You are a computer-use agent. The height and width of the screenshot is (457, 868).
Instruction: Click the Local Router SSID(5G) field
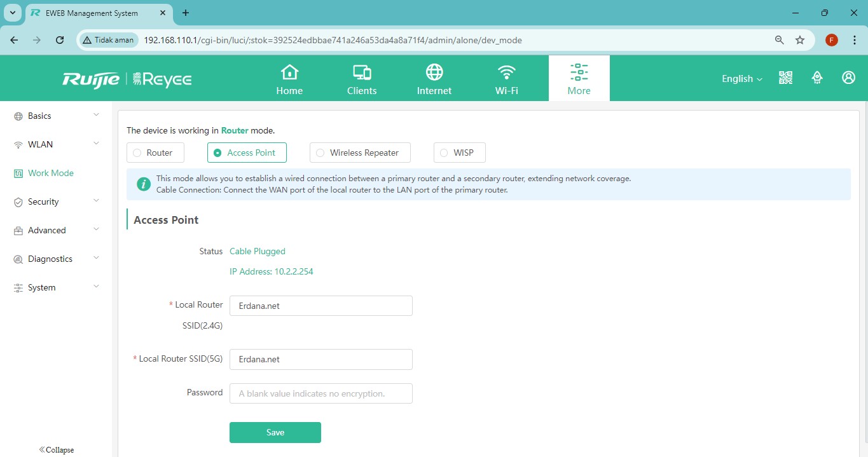coord(320,359)
